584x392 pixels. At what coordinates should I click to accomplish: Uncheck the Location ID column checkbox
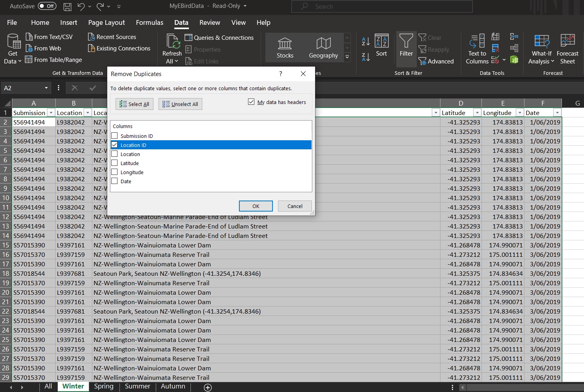(115, 145)
